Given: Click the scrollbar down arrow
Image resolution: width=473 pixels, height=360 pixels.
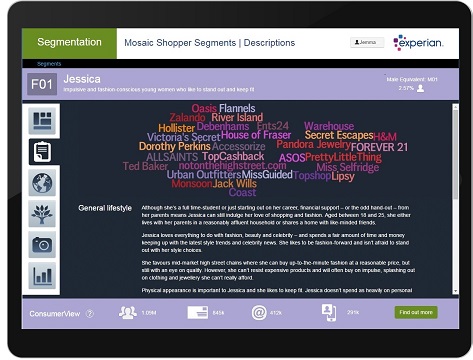Looking at the screenshot, I should click(455, 291).
